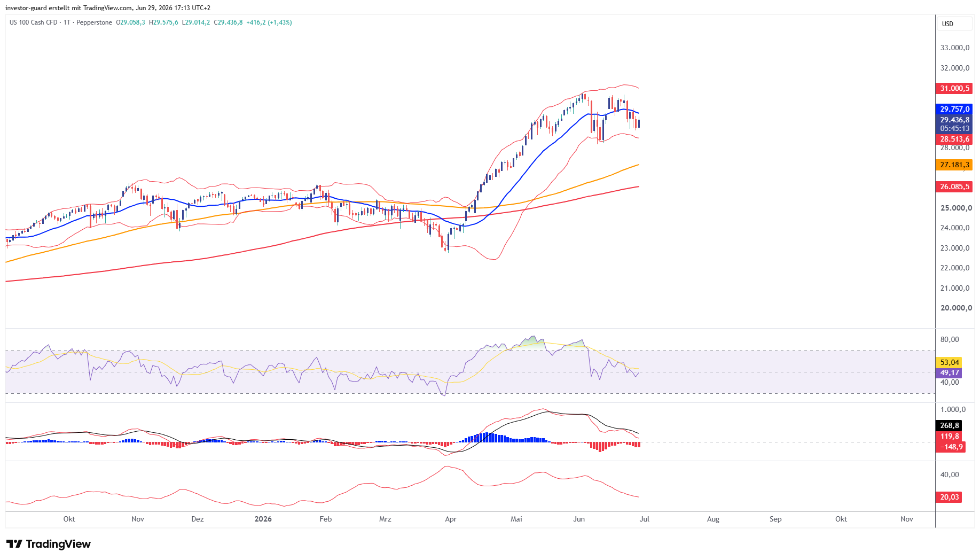Viewport: 980px width, 560px height.
Task: Click the left-side Nov time axis label
Action: pyautogui.click(x=138, y=519)
